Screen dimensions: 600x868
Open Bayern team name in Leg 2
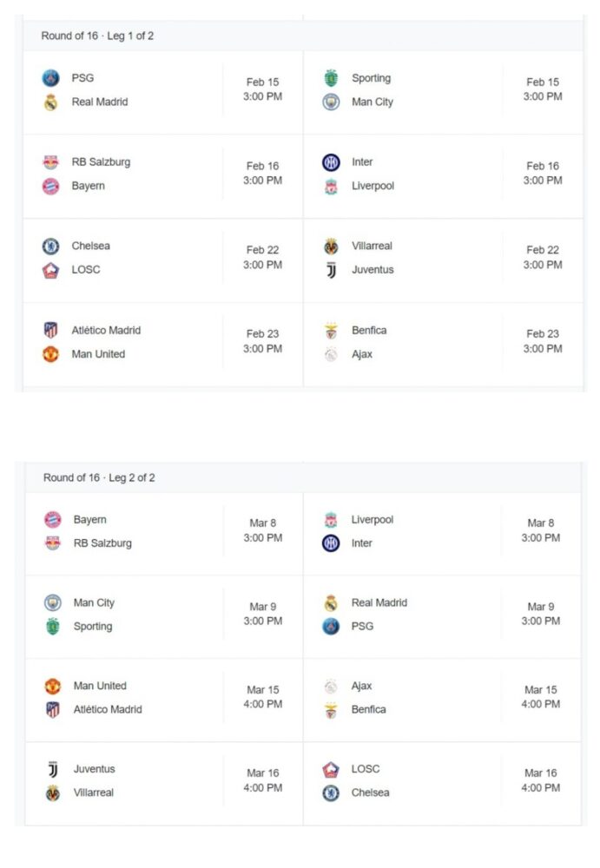pos(89,520)
